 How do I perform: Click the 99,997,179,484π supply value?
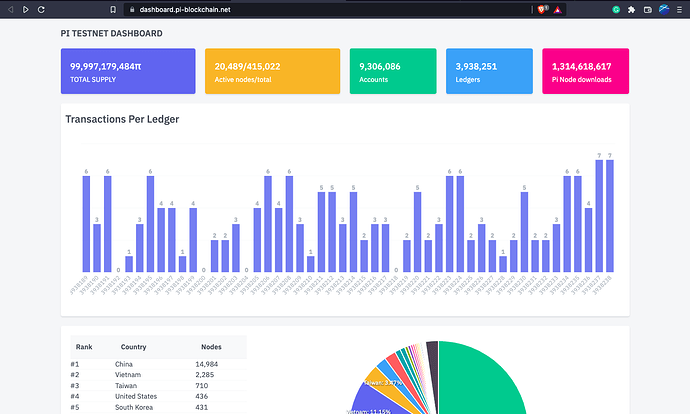pyautogui.click(x=106, y=66)
